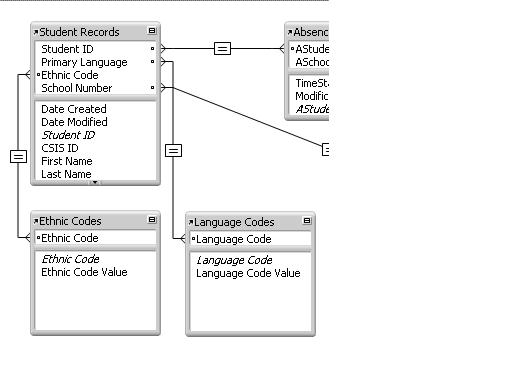This screenshot has height=384, width=512.
Task: Select the CSIS ID field
Action: coord(60,148)
